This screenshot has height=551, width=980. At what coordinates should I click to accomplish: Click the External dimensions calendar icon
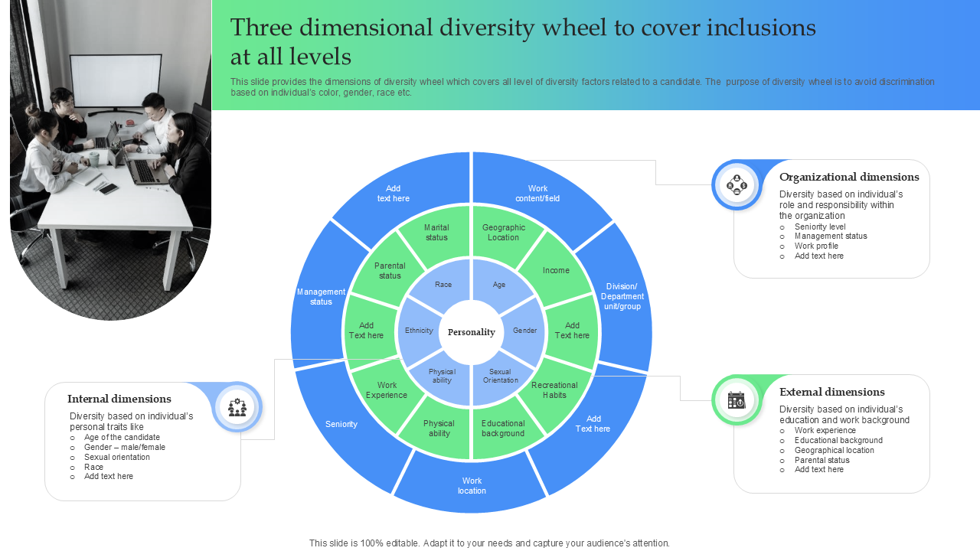(x=737, y=400)
